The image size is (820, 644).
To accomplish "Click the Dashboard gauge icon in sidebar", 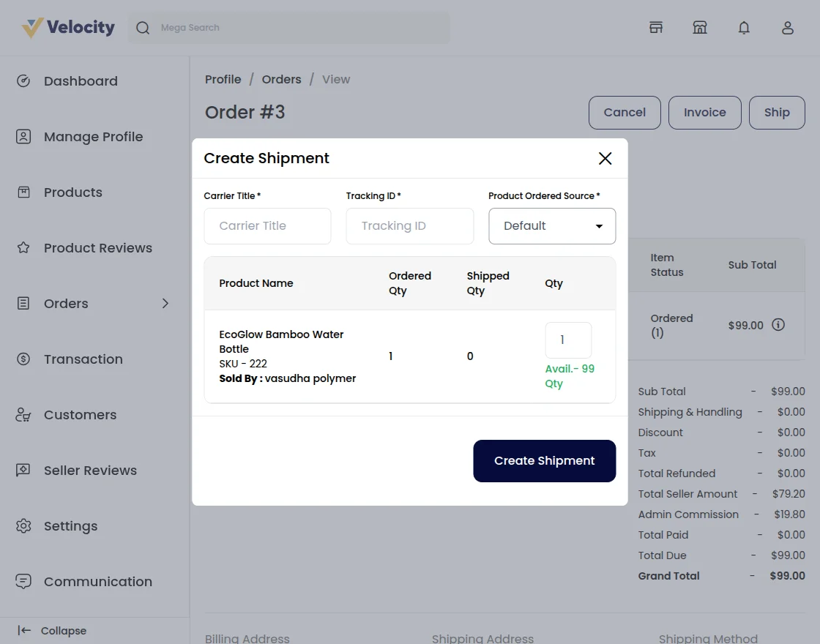I will point(23,81).
